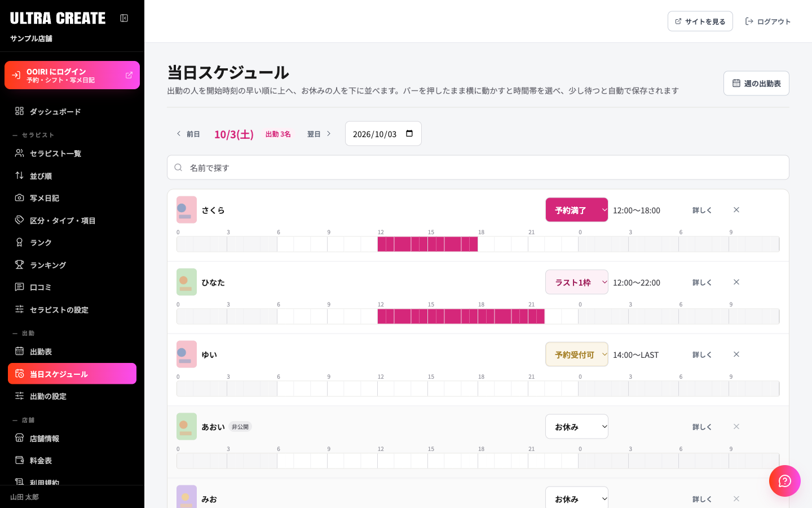This screenshot has height=508, width=812.
Task: Click the tag icon for 区分・タイプ・項目
Action: coord(19,220)
